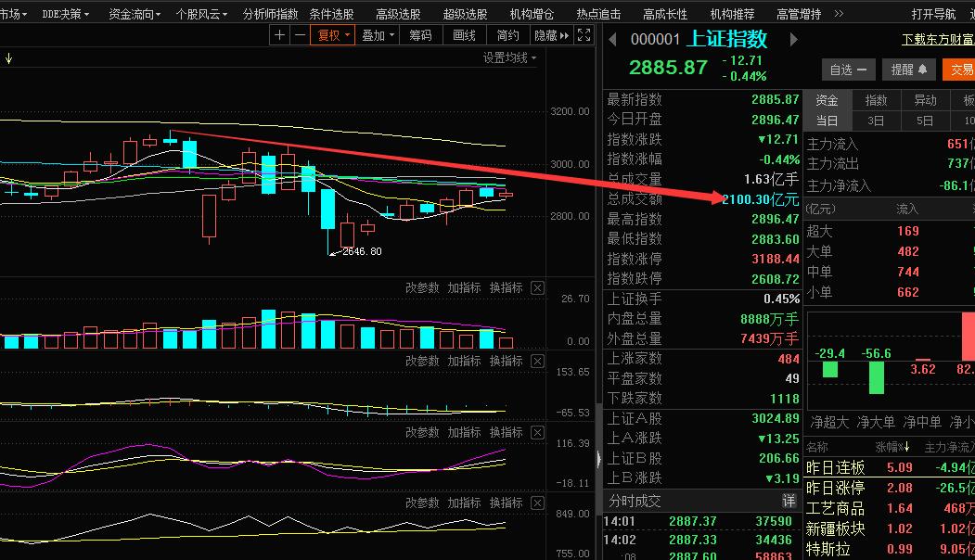The height and width of the screenshot is (560, 975).
Task: Open 热点追击 menu
Action: (598, 14)
